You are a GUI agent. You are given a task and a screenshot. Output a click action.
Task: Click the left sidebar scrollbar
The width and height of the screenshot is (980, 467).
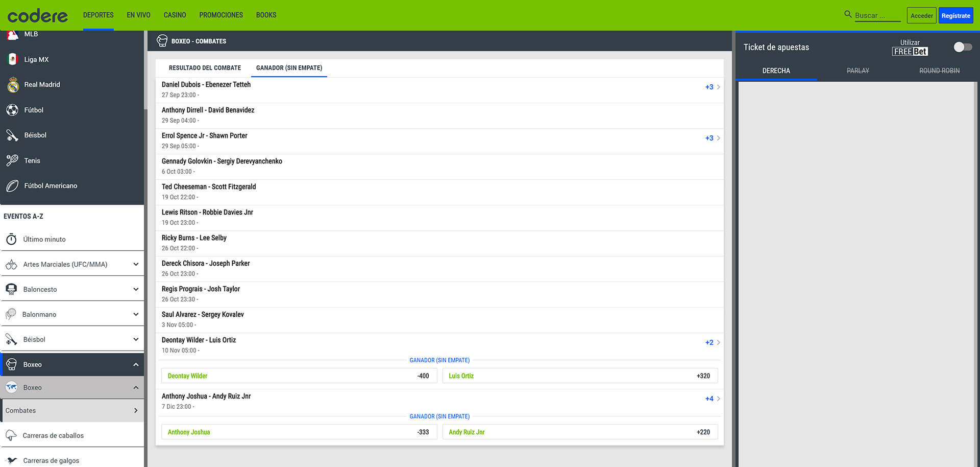(145, 71)
